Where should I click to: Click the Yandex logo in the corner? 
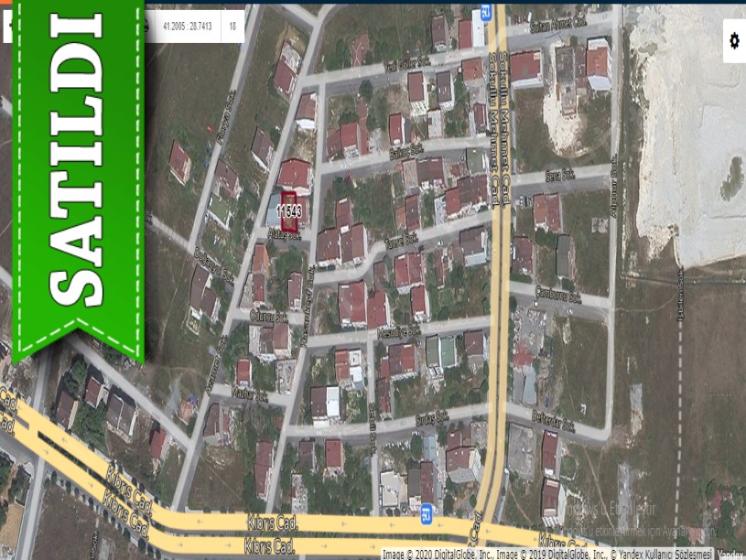pos(730,554)
